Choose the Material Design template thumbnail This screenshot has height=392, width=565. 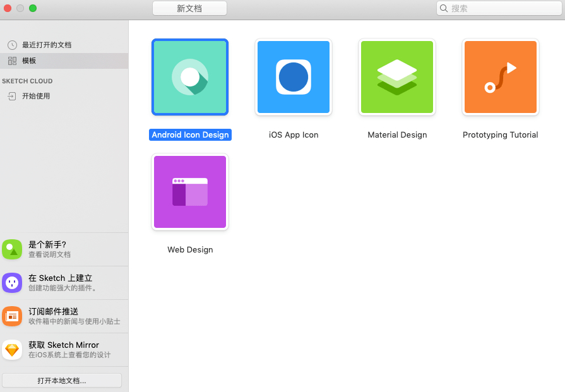click(x=397, y=77)
